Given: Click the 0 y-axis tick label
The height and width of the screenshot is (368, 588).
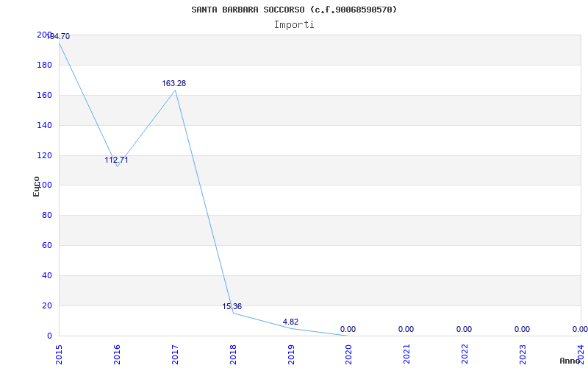Looking at the screenshot, I should (x=49, y=336).
